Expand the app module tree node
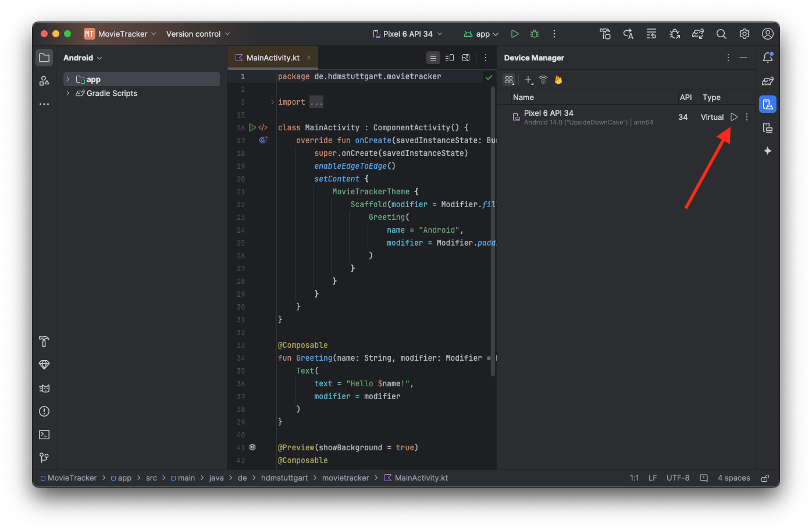Image resolution: width=812 pixels, height=530 pixels. tap(68, 79)
